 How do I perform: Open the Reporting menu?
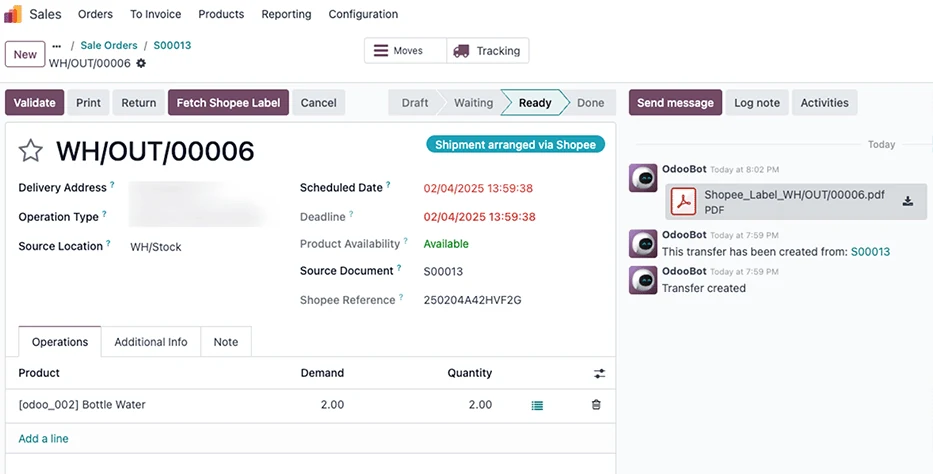tap(286, 14)
